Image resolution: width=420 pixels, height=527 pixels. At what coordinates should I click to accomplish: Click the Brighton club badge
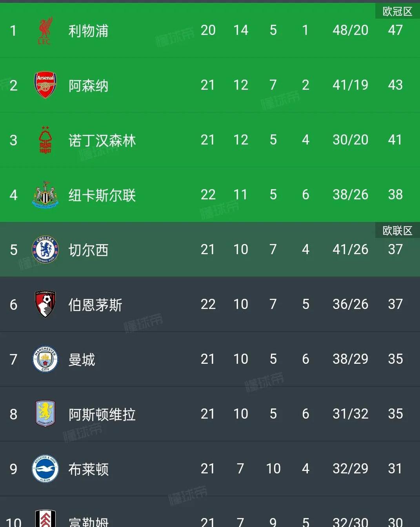(45, 469)
